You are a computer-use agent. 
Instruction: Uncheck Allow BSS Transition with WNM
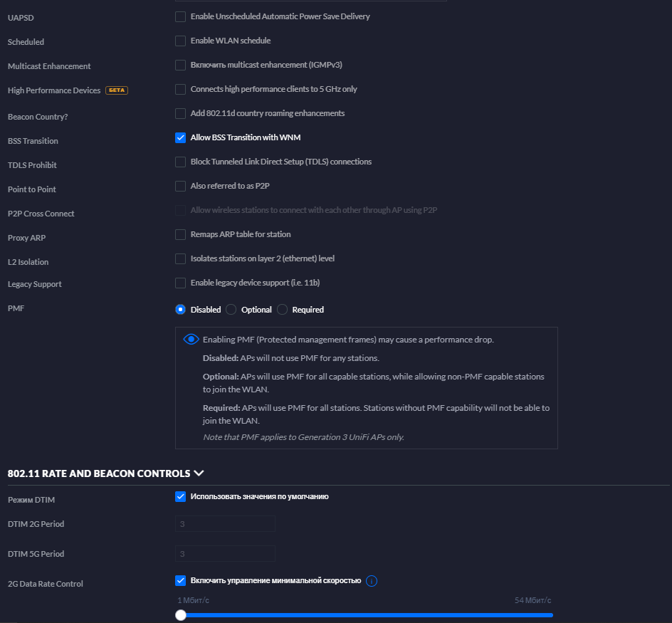click(x=181, y=137)
